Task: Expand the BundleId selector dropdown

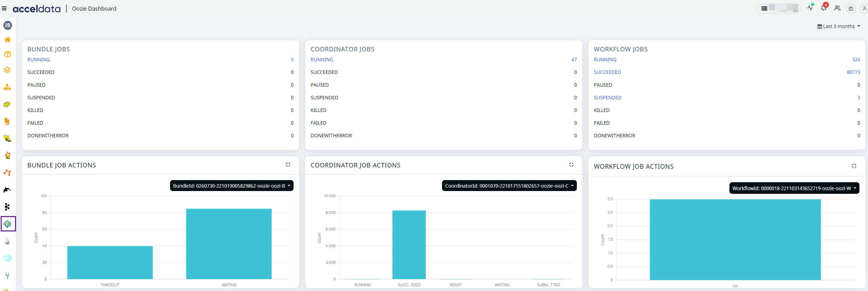Action: point(232,186)
